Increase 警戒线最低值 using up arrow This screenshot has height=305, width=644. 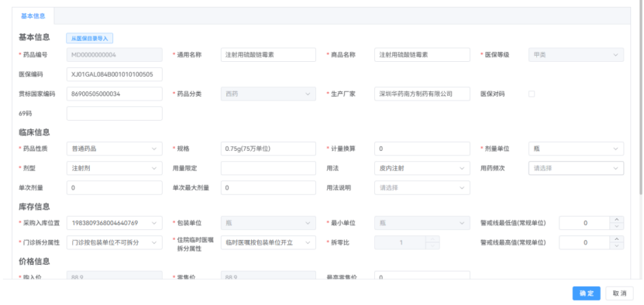tap(616, 220)
